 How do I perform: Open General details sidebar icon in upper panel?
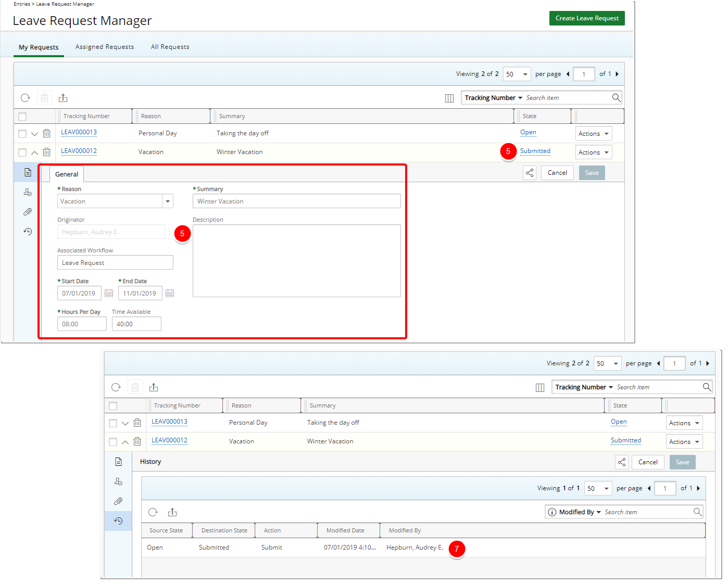click(28, 172)
